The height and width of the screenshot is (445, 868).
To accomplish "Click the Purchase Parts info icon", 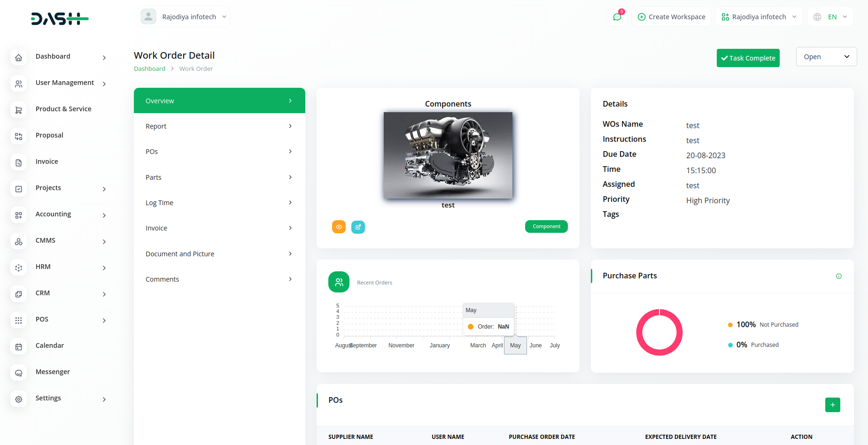I will [x=838, y=276].
